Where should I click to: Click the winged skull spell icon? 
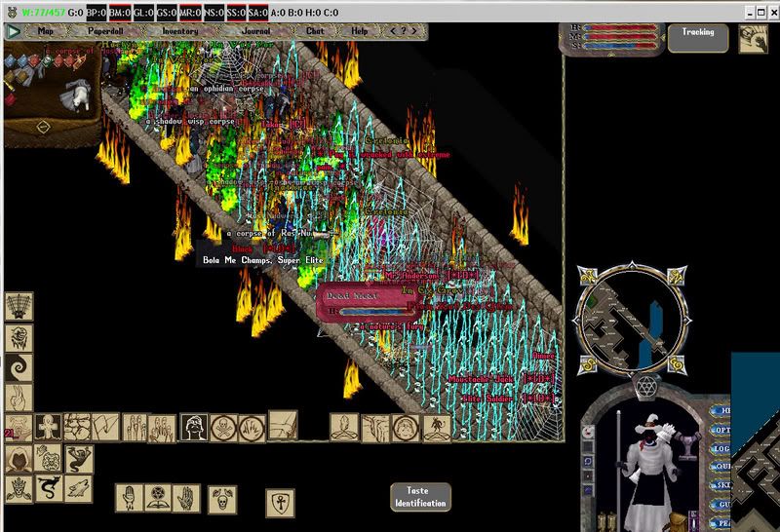click(x=222, y=499)
